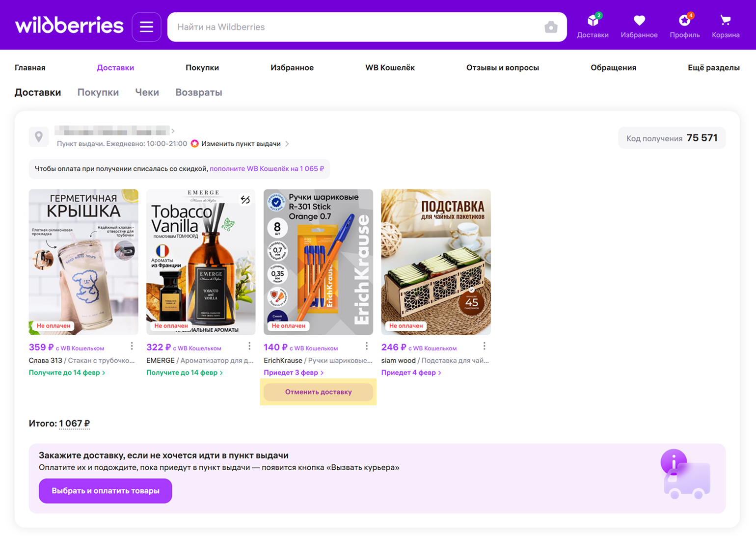Image resolution: width=756 pixels, height=560 pixels.
Task: Open options menu for Слава 313 cup
Action: click(132, 347)
